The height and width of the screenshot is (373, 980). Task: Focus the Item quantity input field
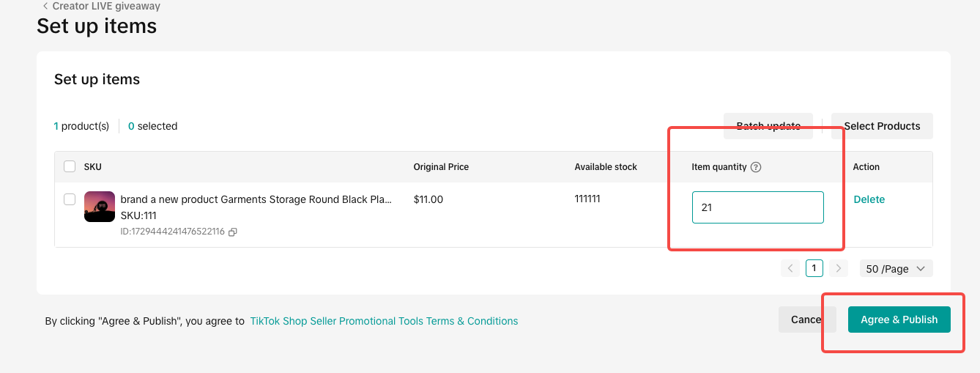tap(757, 207)
